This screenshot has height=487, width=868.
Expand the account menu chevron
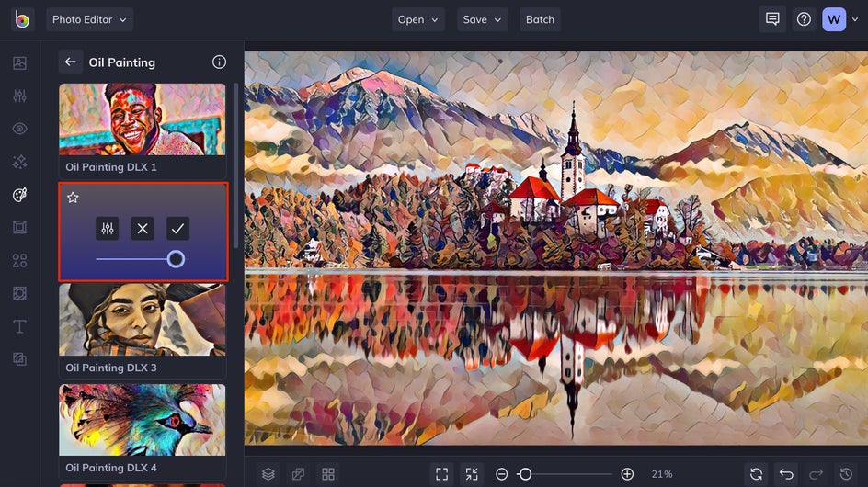pyautogui.click(x=855, y=20)
